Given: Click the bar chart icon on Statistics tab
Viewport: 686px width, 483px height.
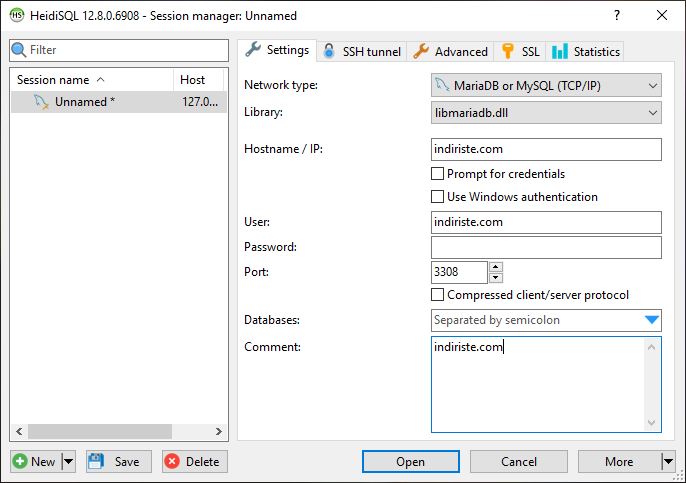Looking at the screenshot, I should click(x=560, y=51).
